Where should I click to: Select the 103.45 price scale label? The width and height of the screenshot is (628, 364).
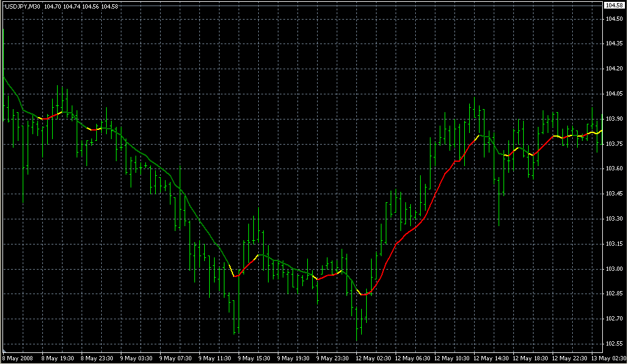(614, 194)
